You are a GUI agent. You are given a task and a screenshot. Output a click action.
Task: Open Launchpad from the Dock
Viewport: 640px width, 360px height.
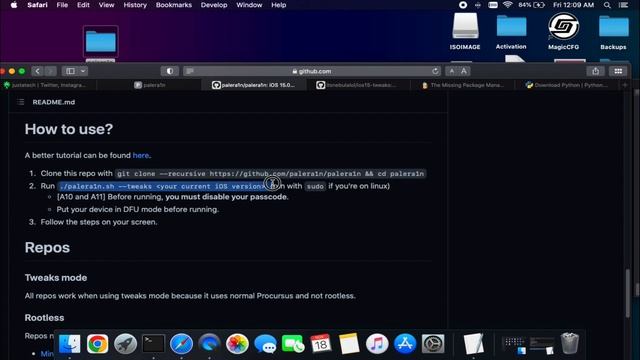pos(125,344)
